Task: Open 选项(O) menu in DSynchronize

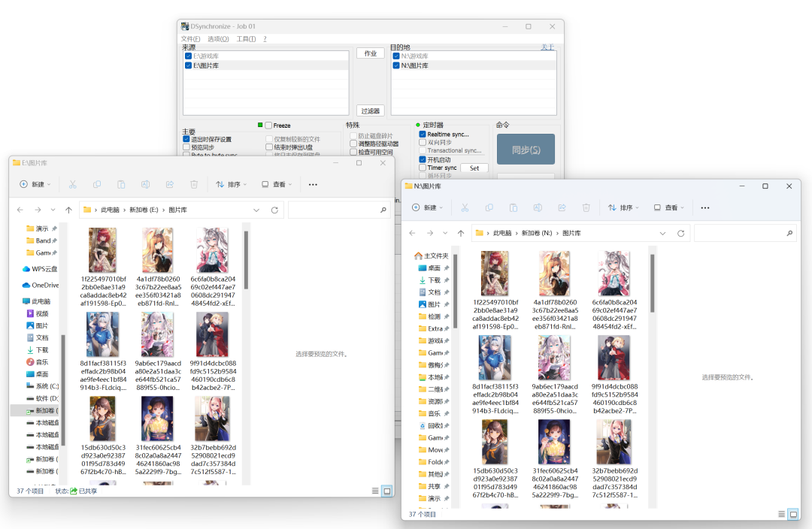Action: (218, 39)
